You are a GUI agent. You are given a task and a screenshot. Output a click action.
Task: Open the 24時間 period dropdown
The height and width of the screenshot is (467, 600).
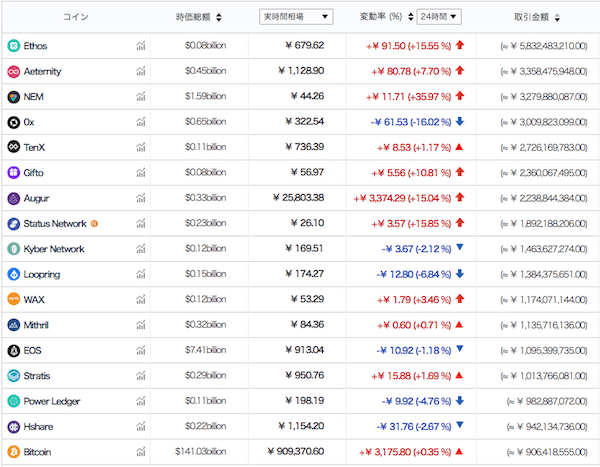point(439,17)
